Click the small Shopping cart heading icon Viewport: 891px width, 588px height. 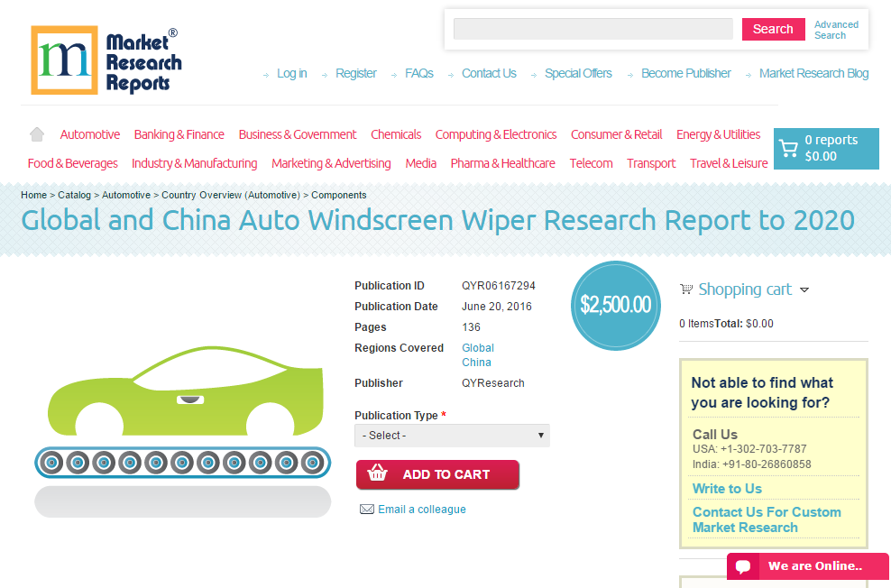click(686, 289)
